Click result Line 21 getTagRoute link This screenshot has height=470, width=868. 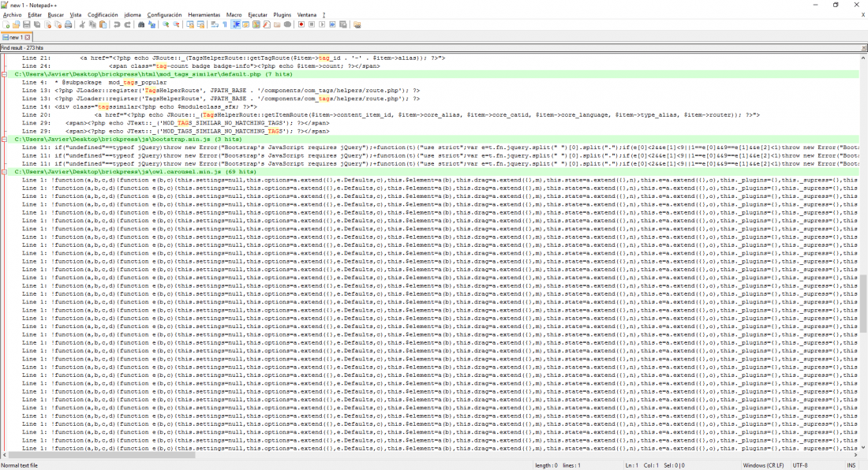click(234, 58)
